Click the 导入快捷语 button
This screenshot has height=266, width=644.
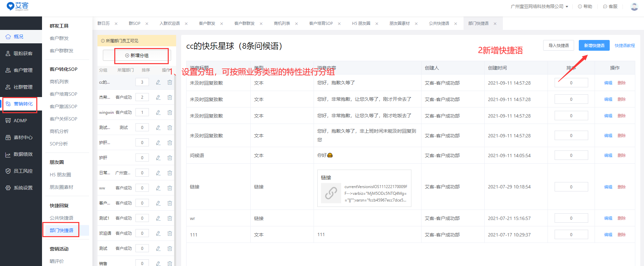(x=558, y=45)
